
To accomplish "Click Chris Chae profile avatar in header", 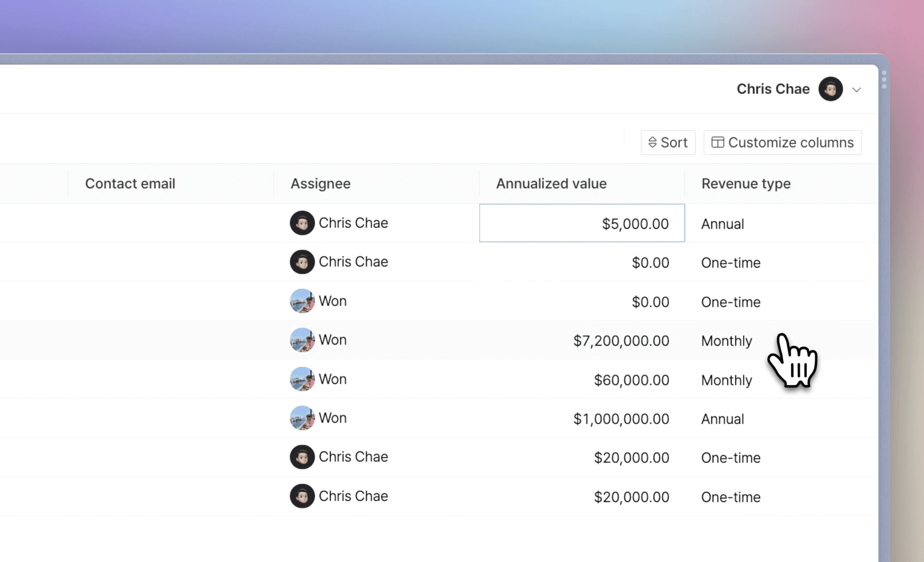I will pos(830,89).
